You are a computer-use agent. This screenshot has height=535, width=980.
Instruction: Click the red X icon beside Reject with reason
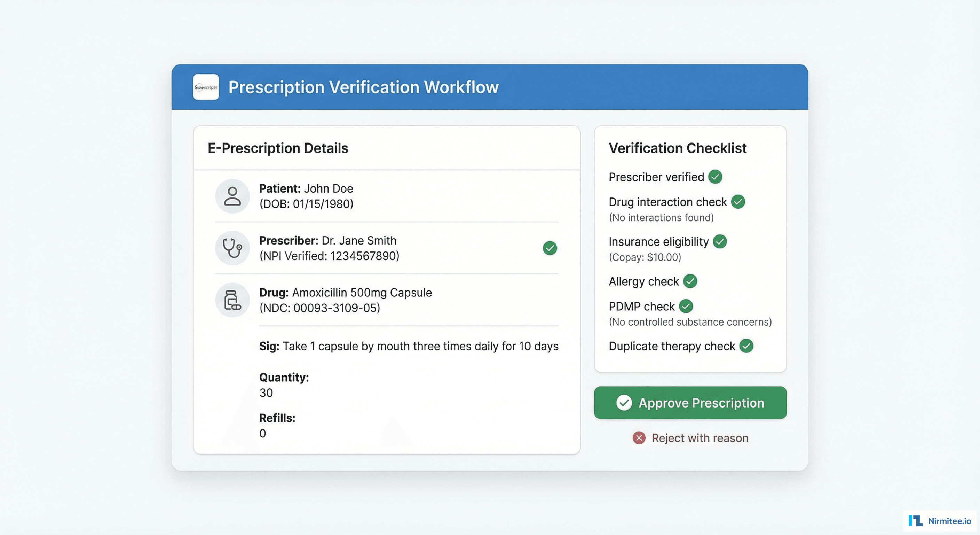(x=639, y=438)
